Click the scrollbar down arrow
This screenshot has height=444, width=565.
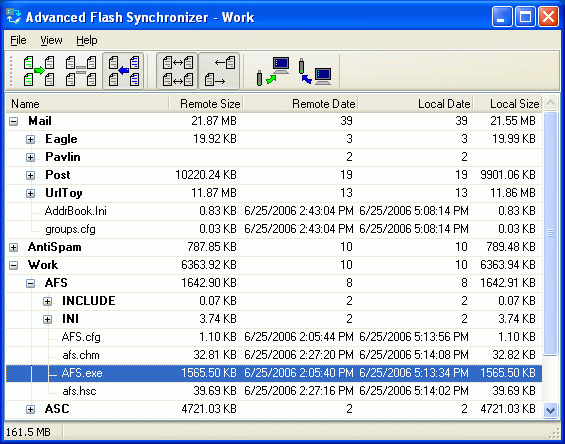click(x=550, y=410)
